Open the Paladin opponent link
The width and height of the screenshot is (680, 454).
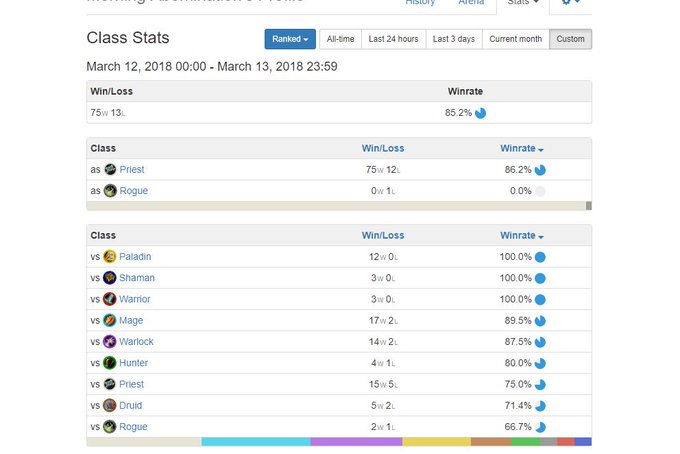[x=135, y=257]
